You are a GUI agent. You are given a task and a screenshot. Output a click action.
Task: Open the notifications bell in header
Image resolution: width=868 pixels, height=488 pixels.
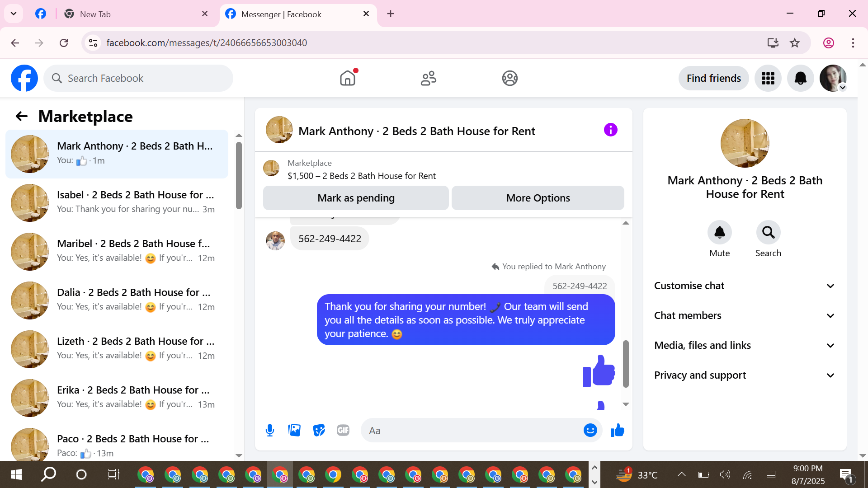pos(801,78)
